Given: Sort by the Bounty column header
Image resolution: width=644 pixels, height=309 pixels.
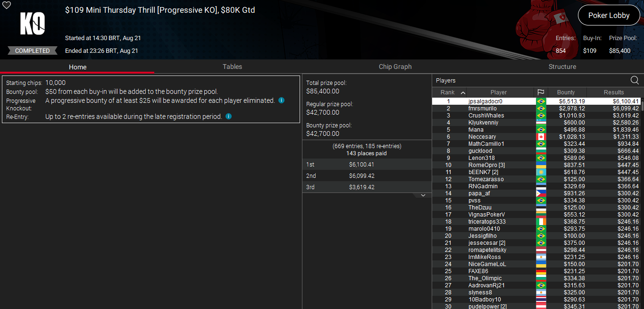Looking at the screenshot, I should click(566, 92).
